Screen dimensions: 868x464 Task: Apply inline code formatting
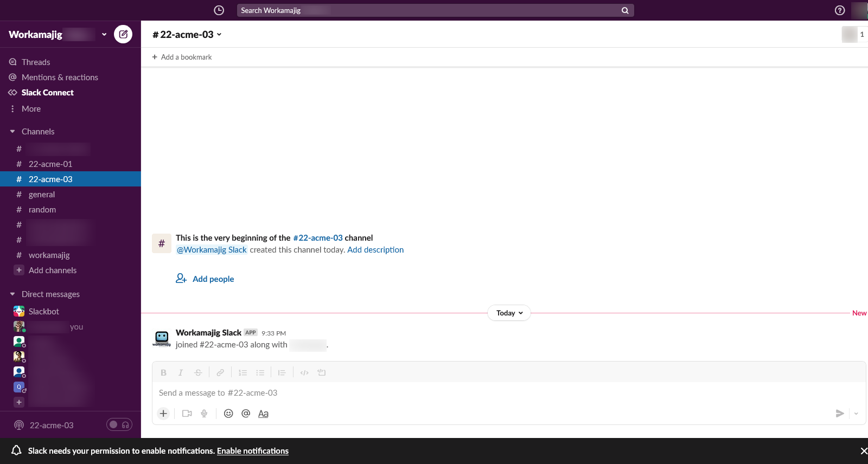tap(304, 372)
